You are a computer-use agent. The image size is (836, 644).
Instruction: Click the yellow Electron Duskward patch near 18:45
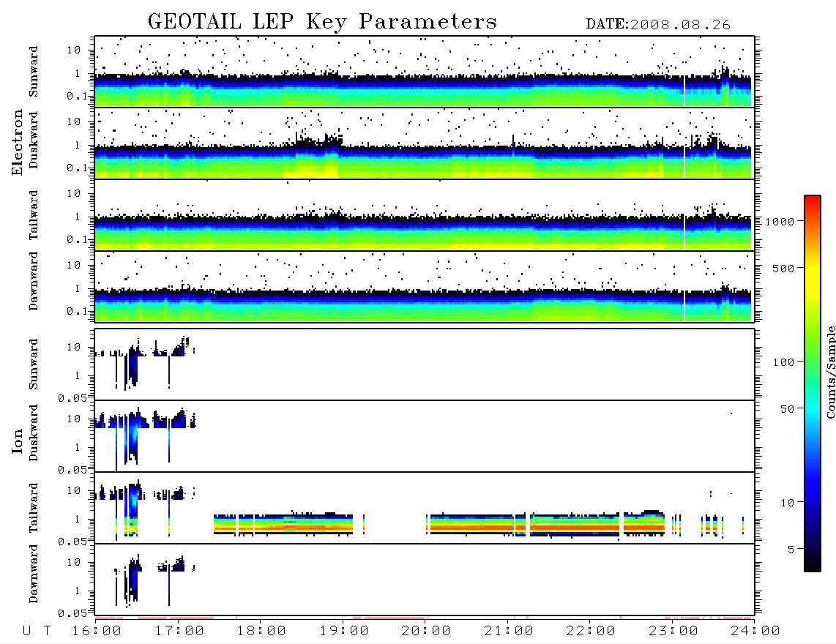click(x=312, y=172)
